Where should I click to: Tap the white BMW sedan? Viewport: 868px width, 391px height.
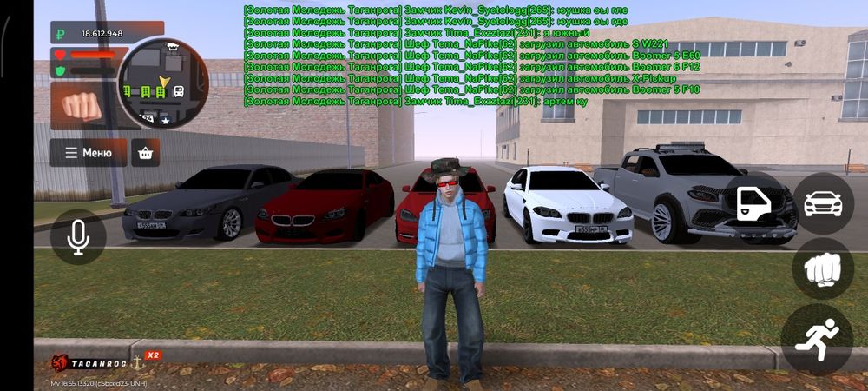(568, 205)
